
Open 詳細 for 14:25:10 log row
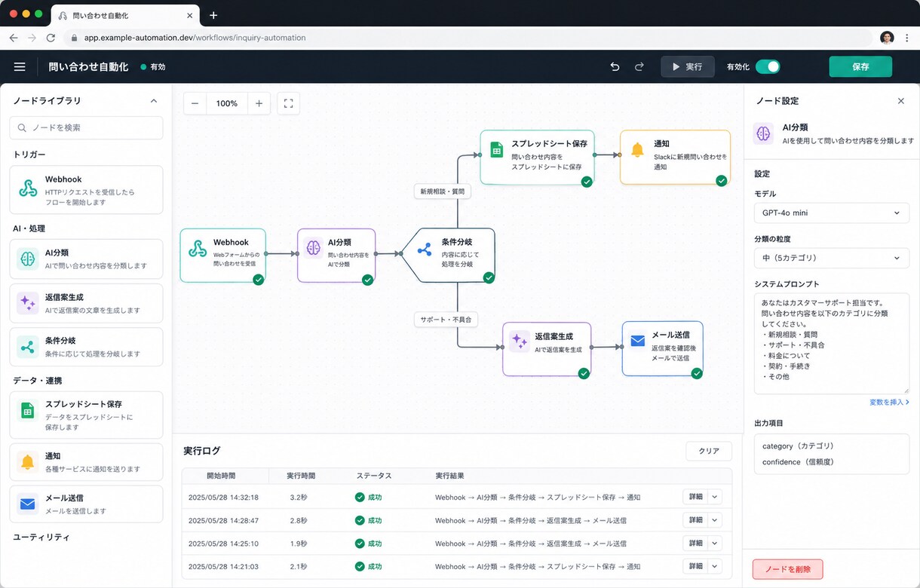click(x=695, y=544)
